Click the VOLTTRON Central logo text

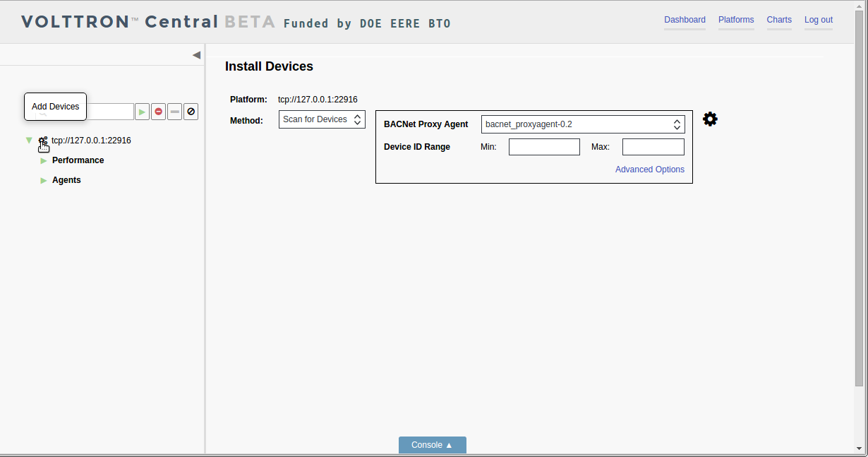coord(119,22)
